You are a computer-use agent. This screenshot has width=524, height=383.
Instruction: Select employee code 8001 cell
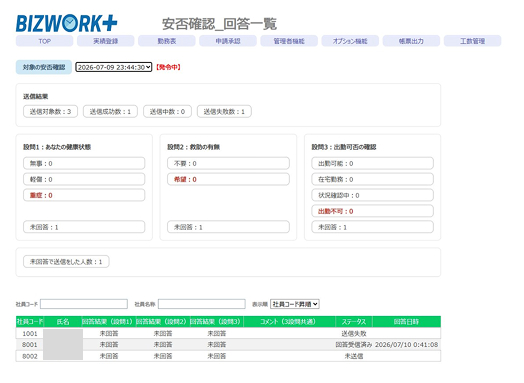point(30,345)
